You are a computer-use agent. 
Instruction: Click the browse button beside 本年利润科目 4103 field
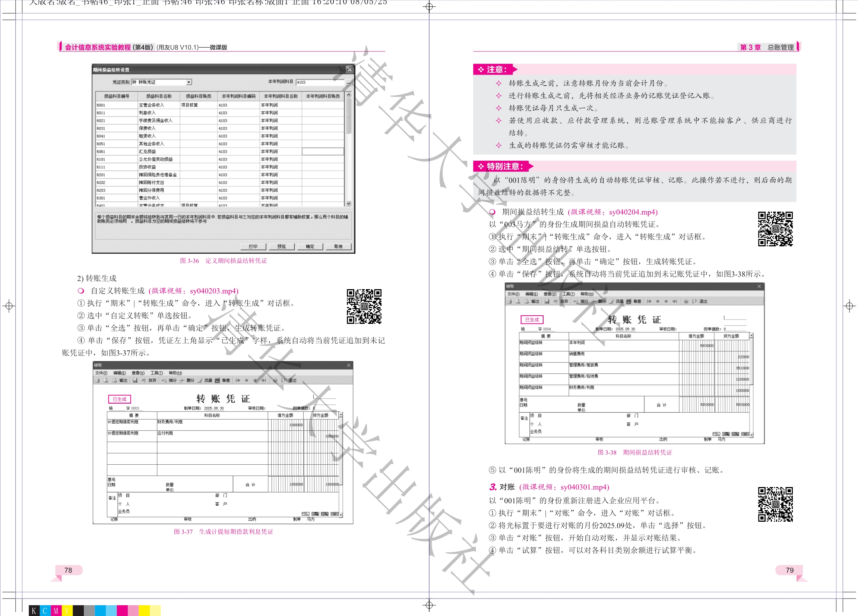tap(348, 82)
